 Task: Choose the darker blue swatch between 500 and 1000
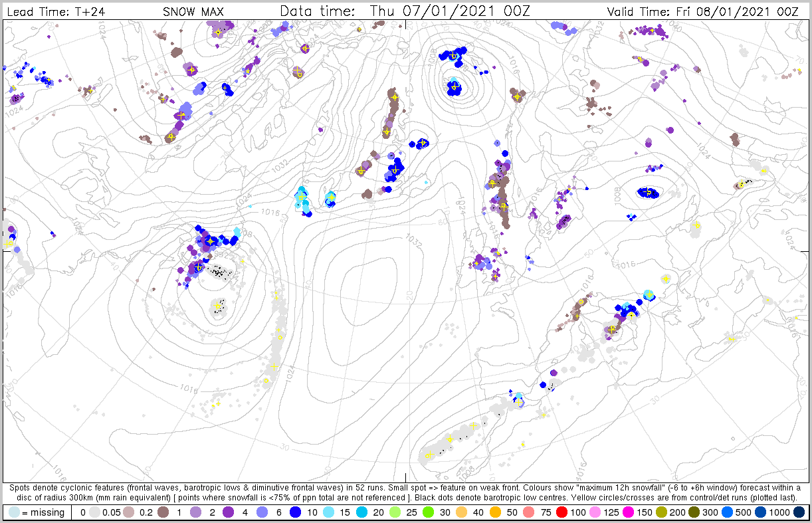(760, 512)
